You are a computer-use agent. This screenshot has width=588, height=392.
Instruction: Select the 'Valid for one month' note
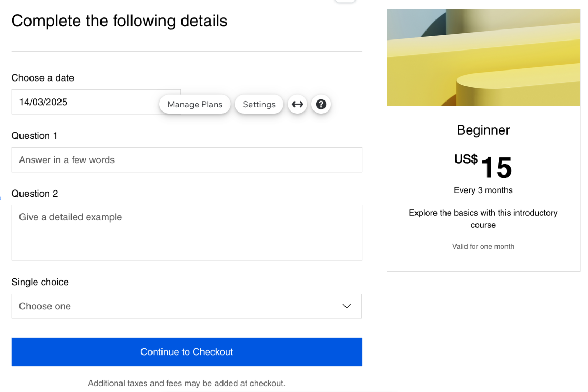click(483, 246)
